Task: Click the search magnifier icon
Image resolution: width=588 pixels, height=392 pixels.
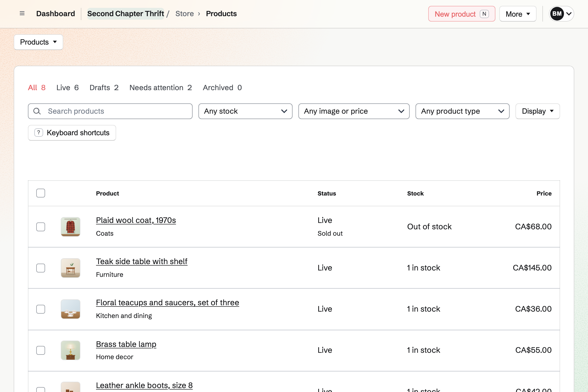Action: pos(37,111)
